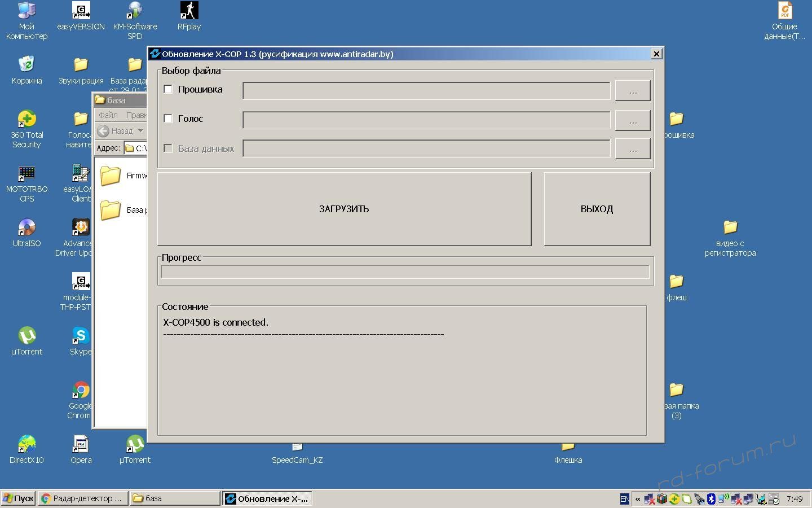Viewport: 812px width, 508px height.
Task: Select the KM-Software SPD desktop icon
Action: [x=135, y=11]
